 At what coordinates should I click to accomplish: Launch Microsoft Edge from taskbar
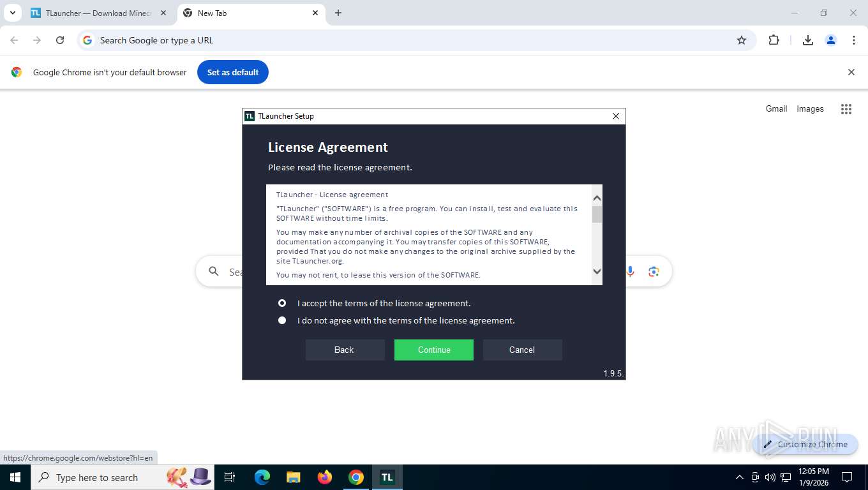[262, 477]
